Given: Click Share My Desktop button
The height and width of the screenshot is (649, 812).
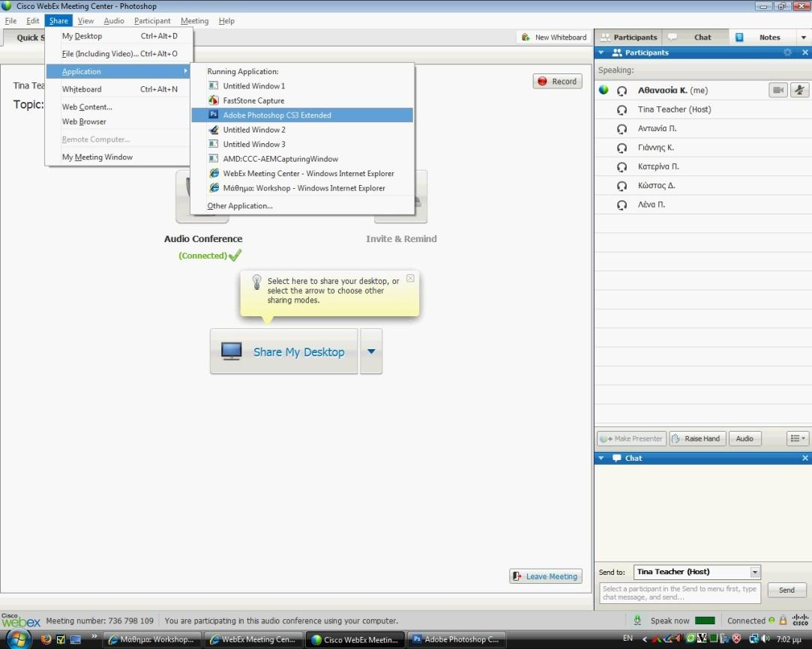Looking at the screenshot, I should (x=283, y=351).
